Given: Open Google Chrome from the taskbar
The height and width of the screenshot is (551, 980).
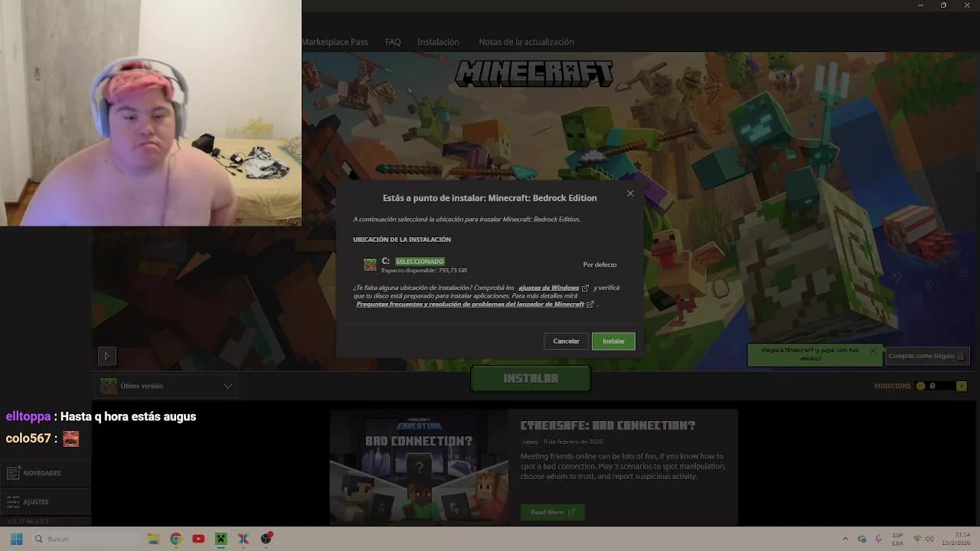Looking at the screenshot, I should 175,539.
